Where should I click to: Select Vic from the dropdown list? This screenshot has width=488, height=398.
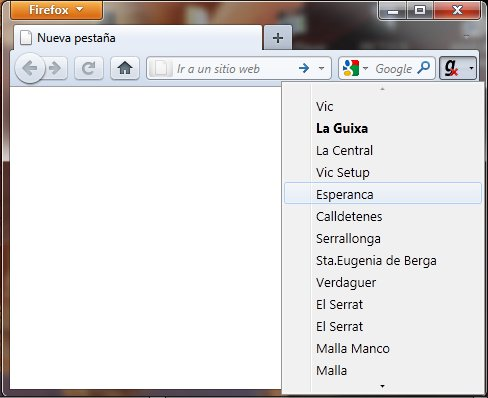[383, 107]
